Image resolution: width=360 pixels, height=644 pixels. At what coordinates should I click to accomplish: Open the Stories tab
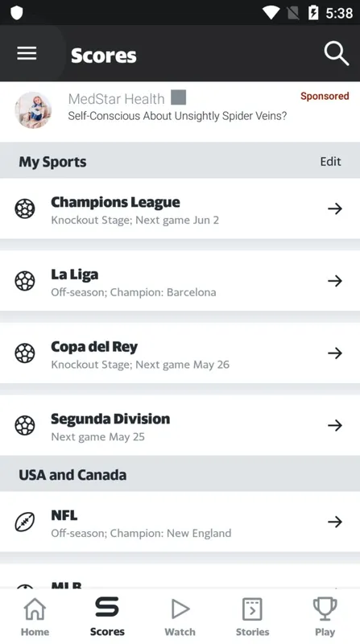(x=252, y=617)
